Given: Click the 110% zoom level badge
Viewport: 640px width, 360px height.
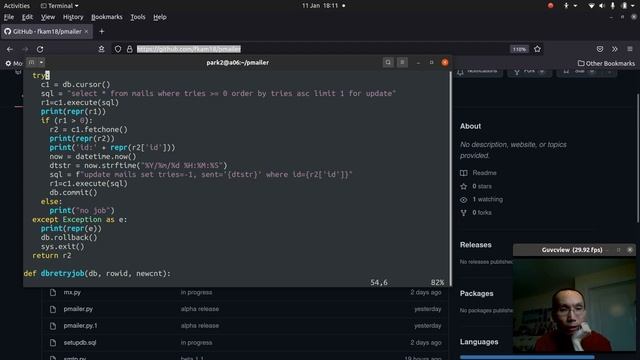Looking at the screenshot, I should click(519, 49).
